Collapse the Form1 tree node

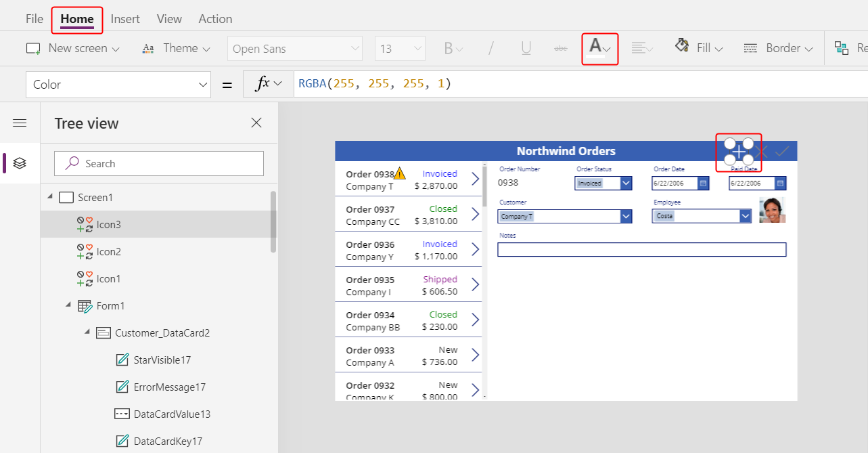[x=68, y=305]
